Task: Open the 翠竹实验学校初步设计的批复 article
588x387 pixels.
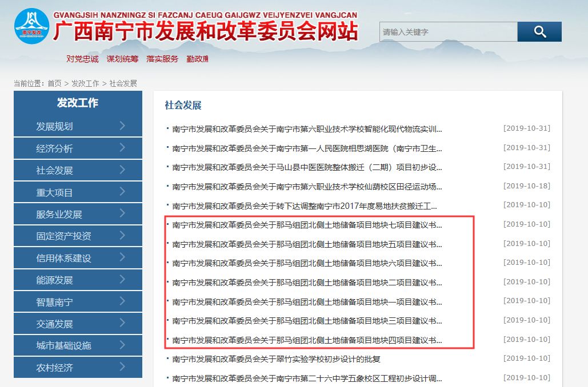Action: coord(276,359)
